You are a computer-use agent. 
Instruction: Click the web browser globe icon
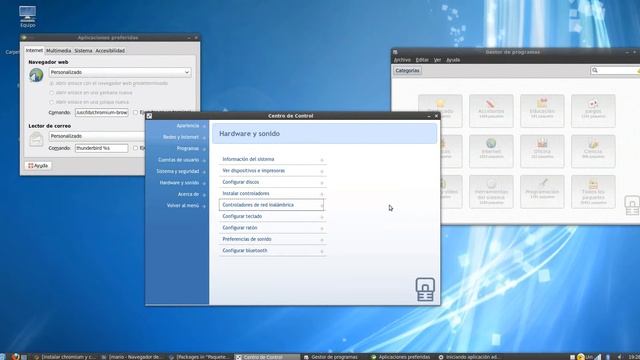[36, 75]
